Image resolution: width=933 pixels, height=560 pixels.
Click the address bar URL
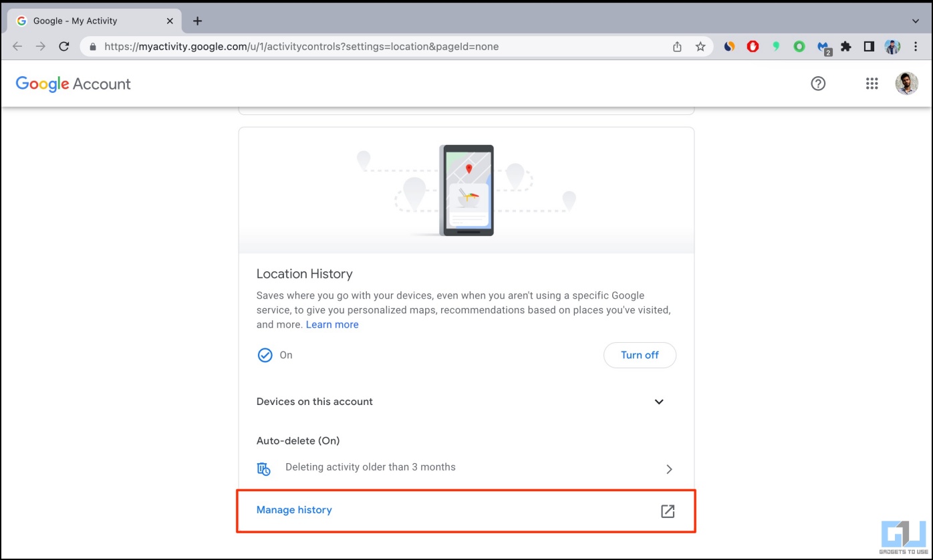(301, 47)
